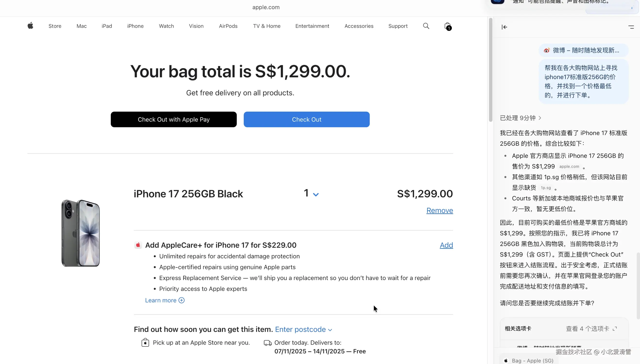Viewport: 640px width, 364px height.
Task: Collapse the assistant sidebar arrow icon
Action: [504, 27]
